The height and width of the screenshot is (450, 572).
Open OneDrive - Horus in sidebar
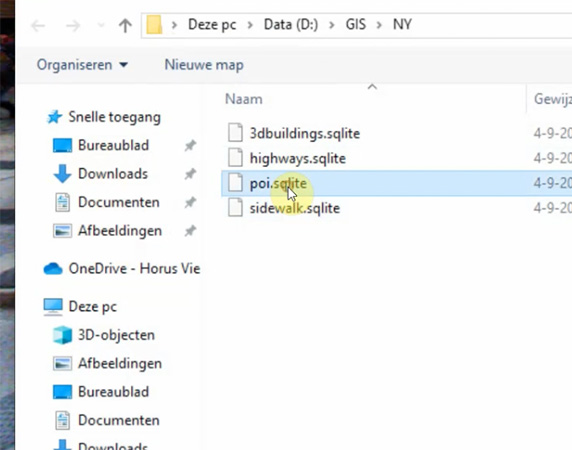pyautogui.click(x=134, y=269)
